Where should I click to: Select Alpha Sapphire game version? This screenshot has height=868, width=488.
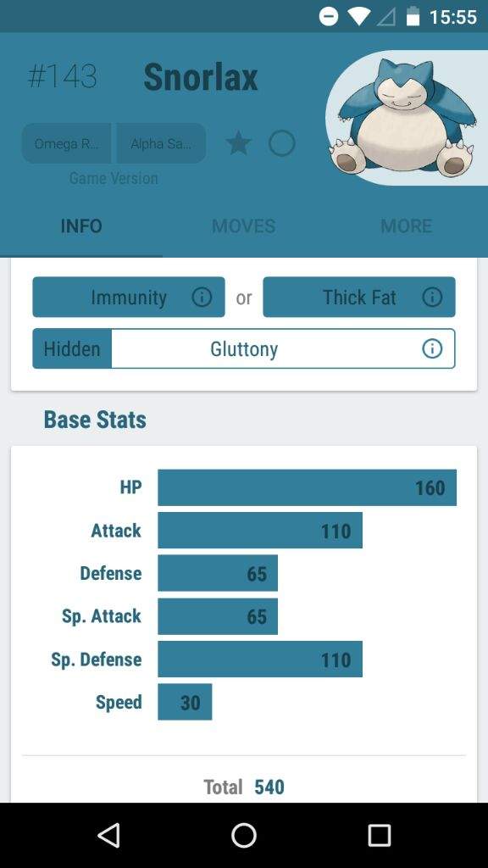pos(161,143)
